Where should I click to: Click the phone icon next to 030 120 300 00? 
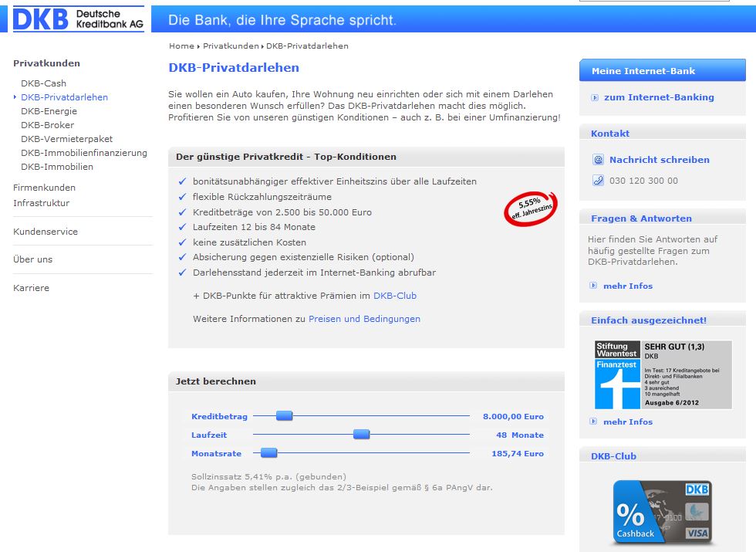coord(598,181)
